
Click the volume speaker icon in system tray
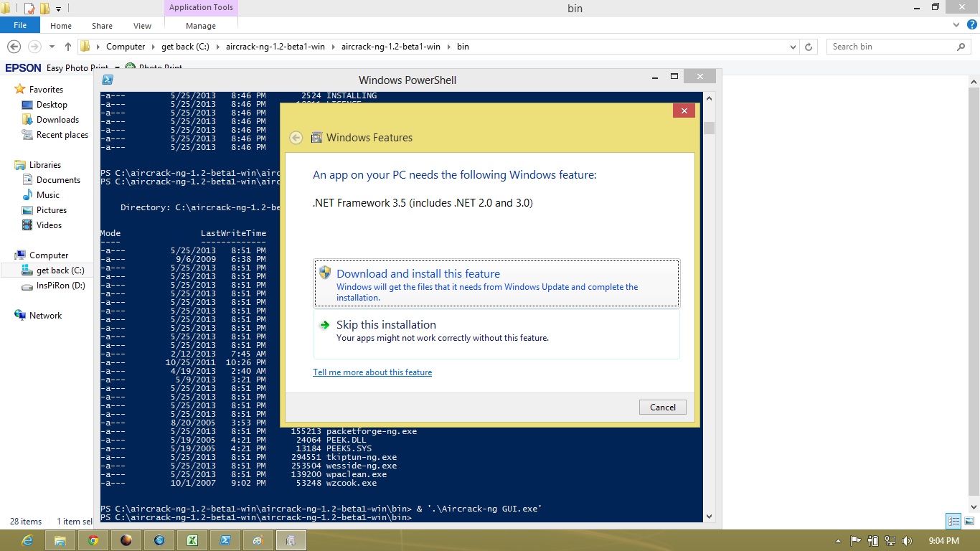point(908,541)
